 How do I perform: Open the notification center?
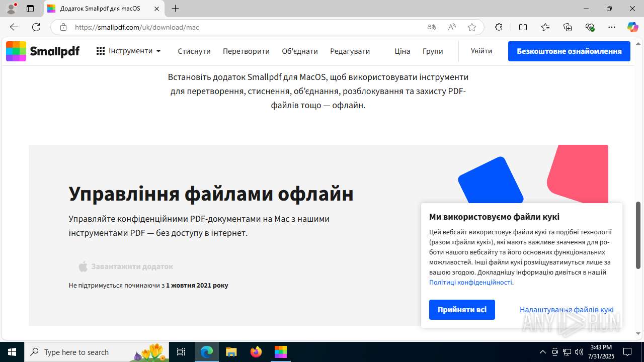coord(627,352)
